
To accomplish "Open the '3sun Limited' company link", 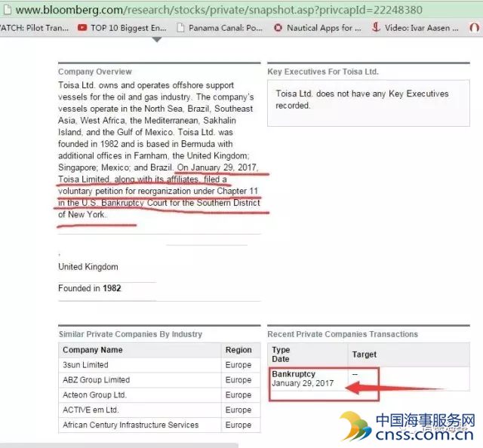I will (x=85, y=365).
